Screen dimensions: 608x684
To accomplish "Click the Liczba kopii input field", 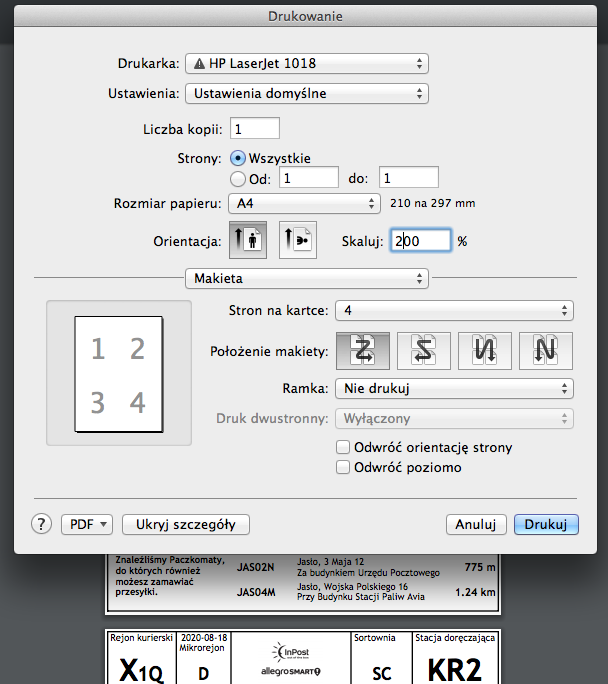I will (254, 128).
